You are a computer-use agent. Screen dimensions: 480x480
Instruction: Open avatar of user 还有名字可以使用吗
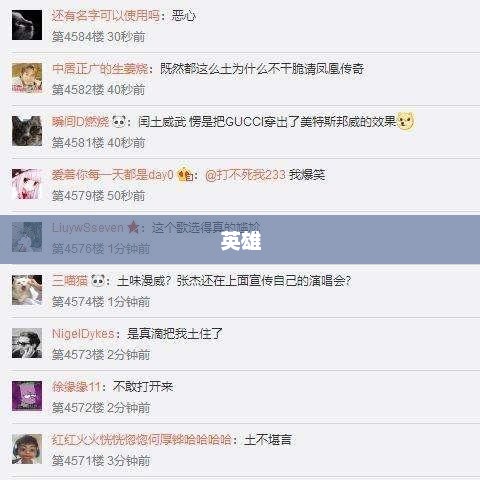(27, 25)
